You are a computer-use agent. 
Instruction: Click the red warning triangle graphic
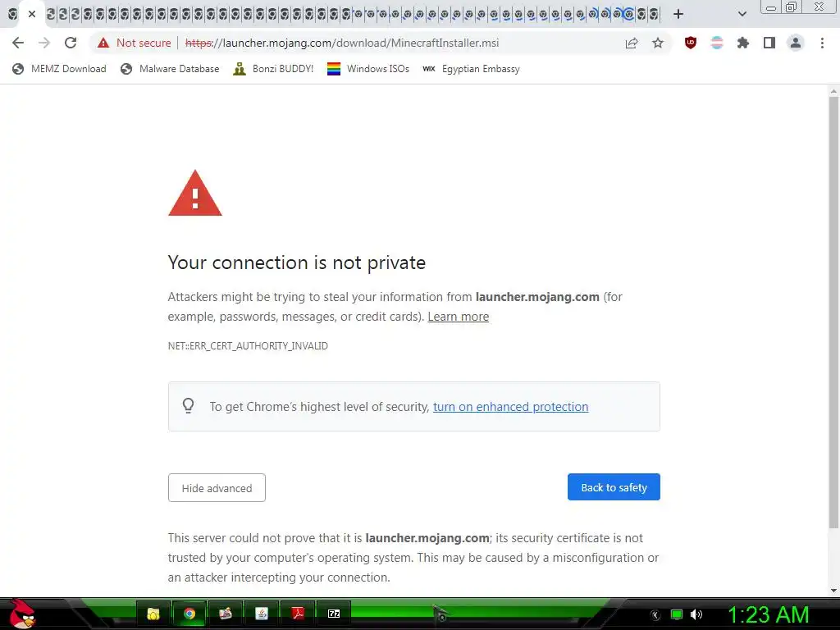[x=195, y=193]
